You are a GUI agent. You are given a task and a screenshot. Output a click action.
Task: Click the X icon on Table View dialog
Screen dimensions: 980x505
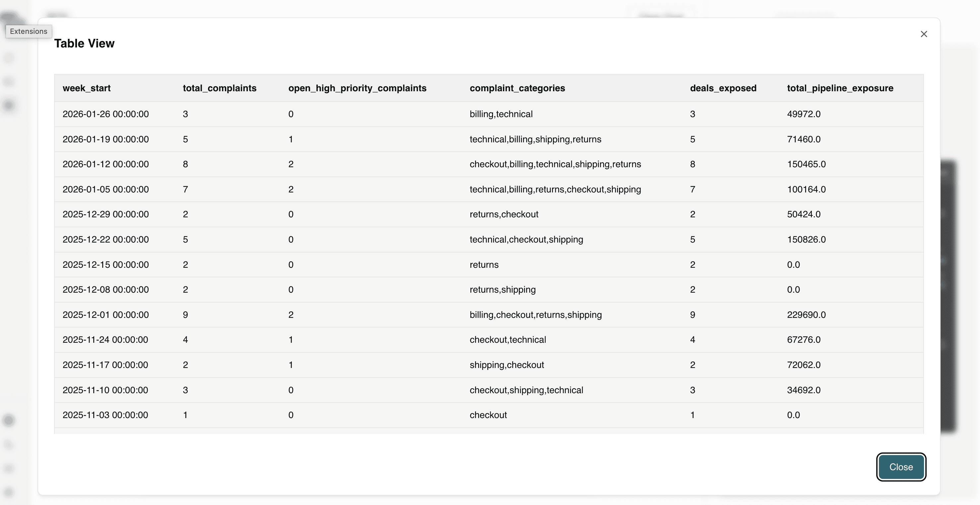coord(924,34)
